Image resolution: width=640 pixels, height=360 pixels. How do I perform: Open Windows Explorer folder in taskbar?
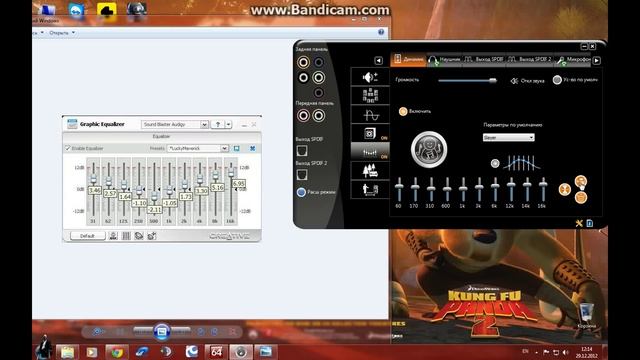click(x=67, y=352)
